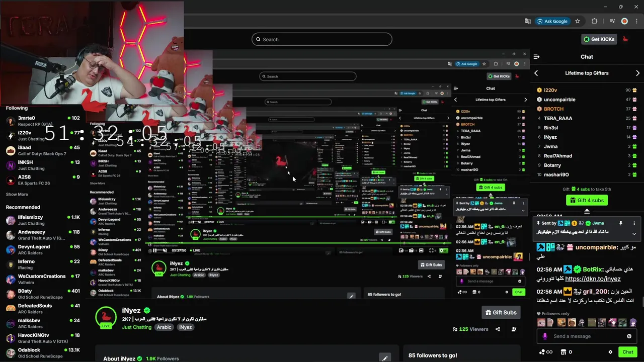Click gril_200 username in chat
The image size is (644, 362).
595,291
